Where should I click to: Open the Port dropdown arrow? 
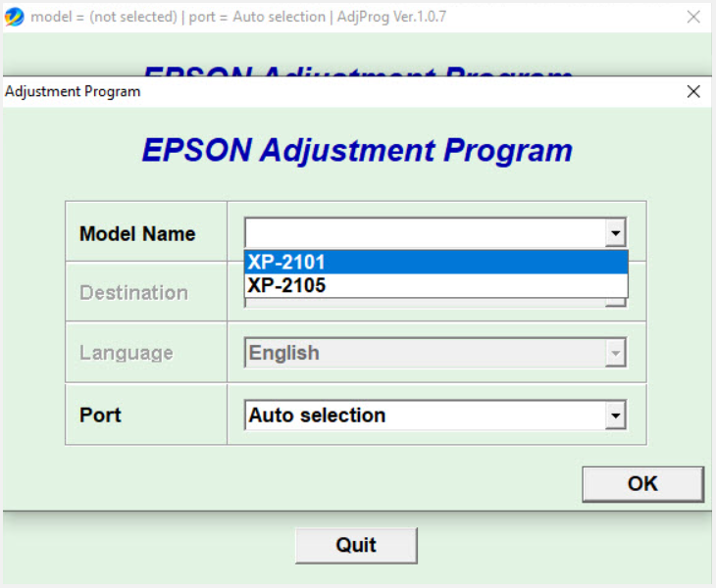615,416
